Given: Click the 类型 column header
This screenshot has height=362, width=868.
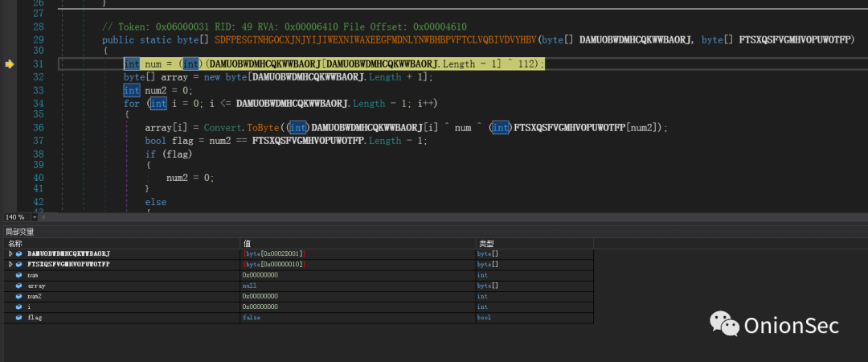Looking at the screenshot, I should pos(485,244).
